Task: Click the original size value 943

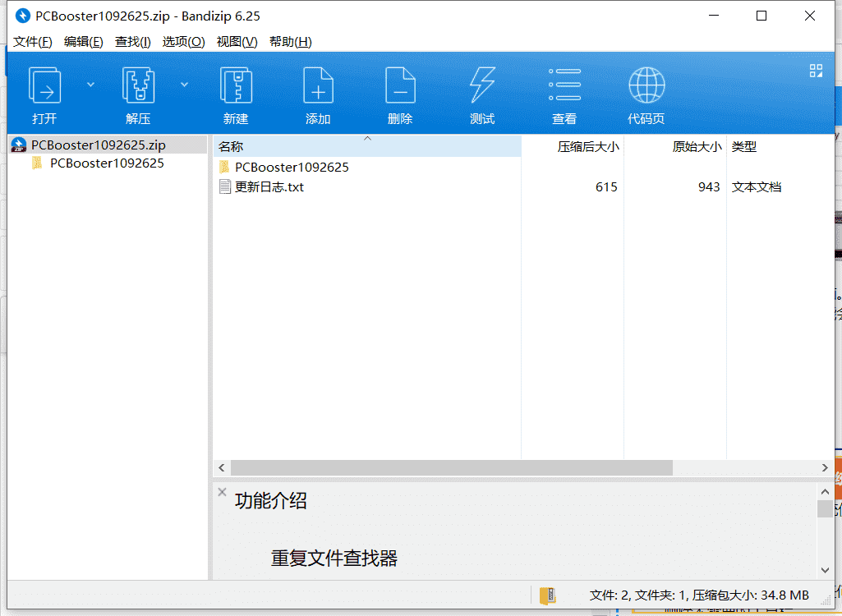Action: pos(709,187)
